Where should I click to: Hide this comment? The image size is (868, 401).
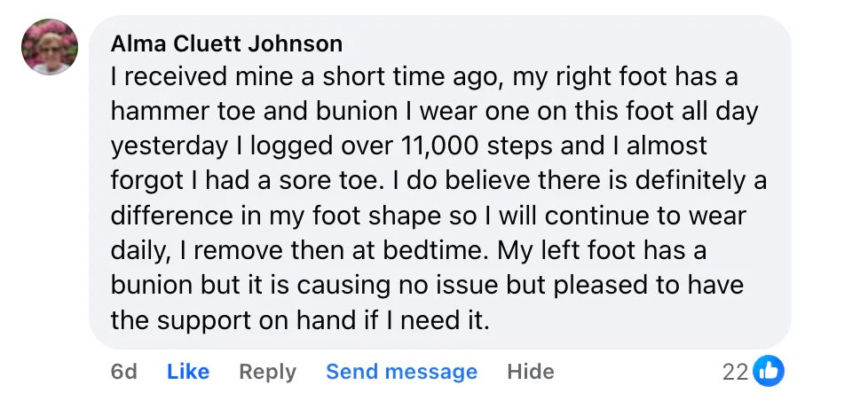point(530,372)
